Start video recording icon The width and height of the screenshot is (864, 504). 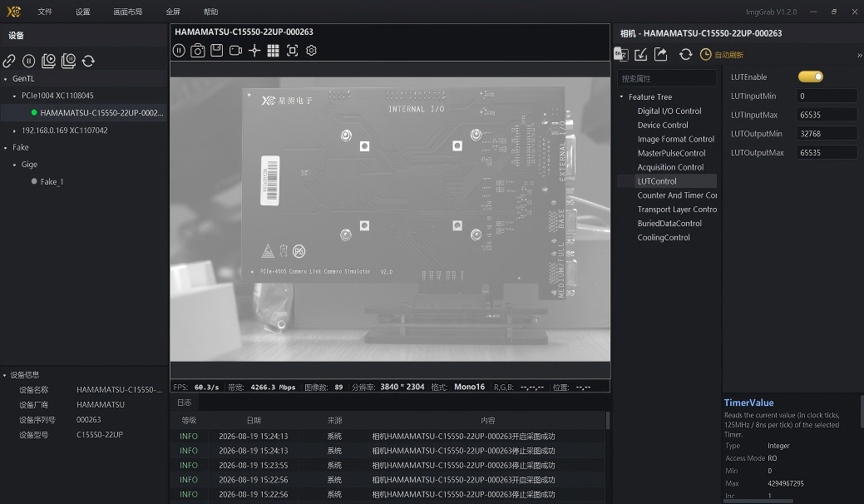tap(236, 51)
